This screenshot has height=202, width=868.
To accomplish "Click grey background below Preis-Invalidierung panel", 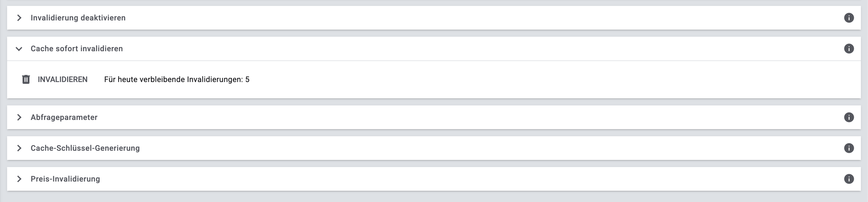I will [x=434, y=197].
